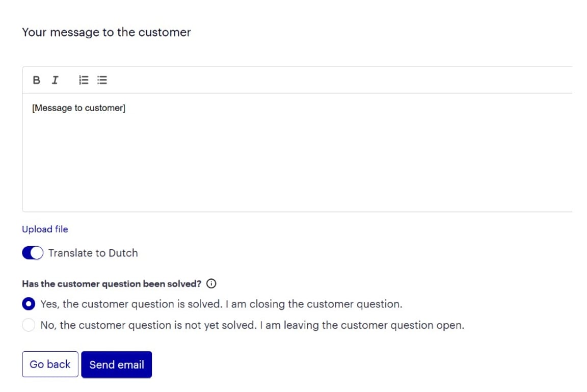Insert a bulleted list
This screenshot has width=587, height=392.
coord(102,80)
